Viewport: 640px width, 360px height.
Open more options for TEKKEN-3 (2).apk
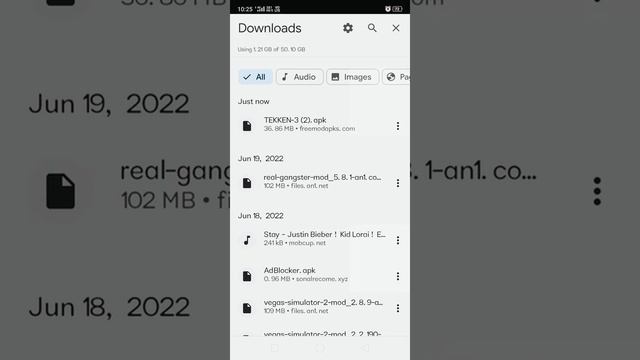pyautogui.click(x=398, y=126)
